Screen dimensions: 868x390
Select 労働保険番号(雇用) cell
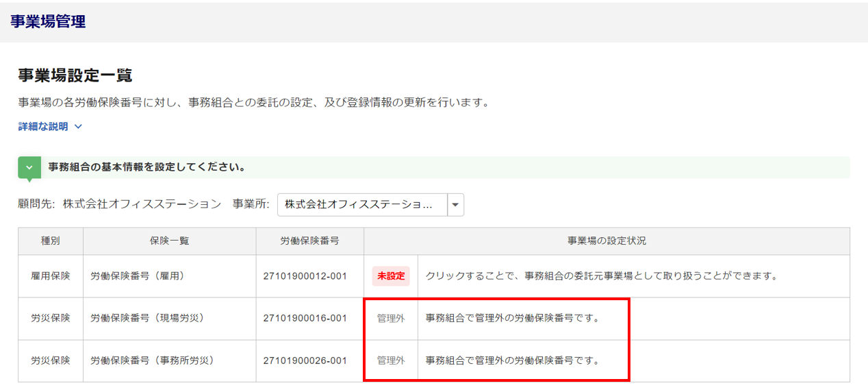pyautogui.click(x=170, y=276)
